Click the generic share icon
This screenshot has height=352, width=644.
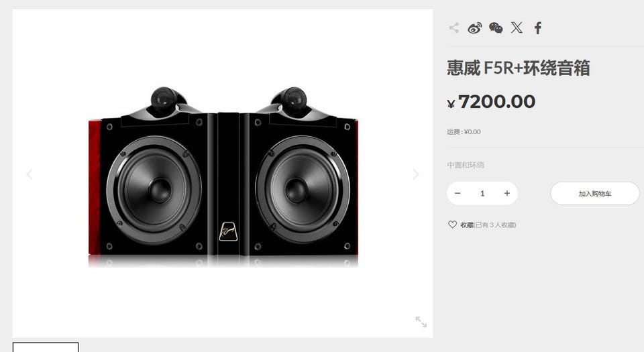tap(454, 28)
